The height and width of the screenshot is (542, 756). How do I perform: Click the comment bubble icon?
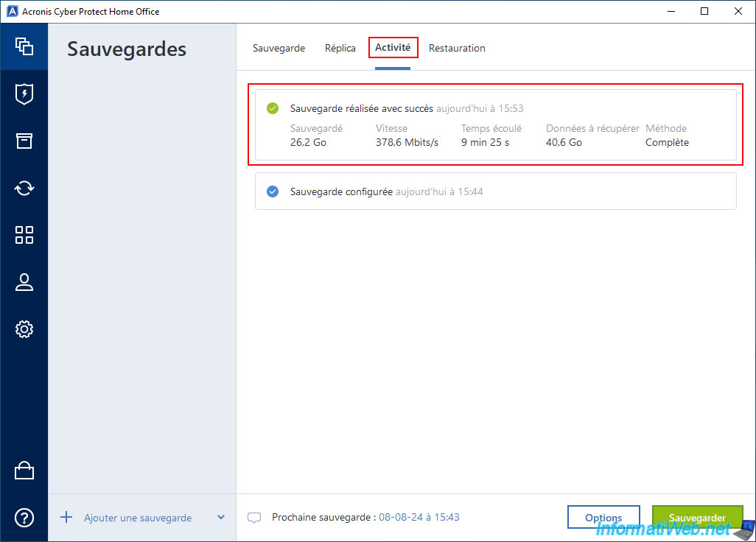click(x=254, y=518)
